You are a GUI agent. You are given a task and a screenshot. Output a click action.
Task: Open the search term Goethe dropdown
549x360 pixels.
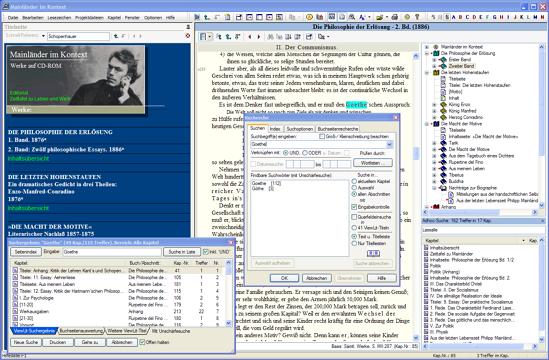pos(389,144)
